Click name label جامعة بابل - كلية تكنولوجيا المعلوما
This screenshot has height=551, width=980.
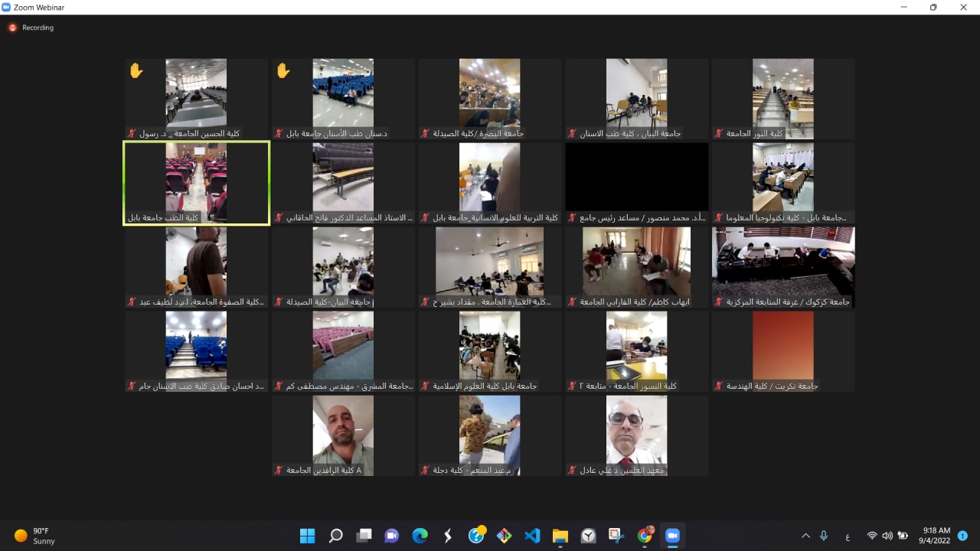[x=786, y=217]
